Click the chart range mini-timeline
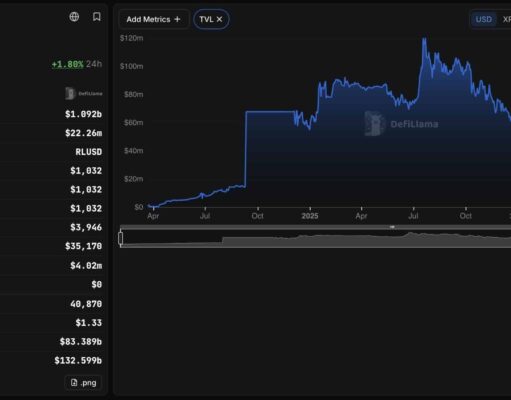The height and width of the screenshot is (400, 511). pos(315,238)
